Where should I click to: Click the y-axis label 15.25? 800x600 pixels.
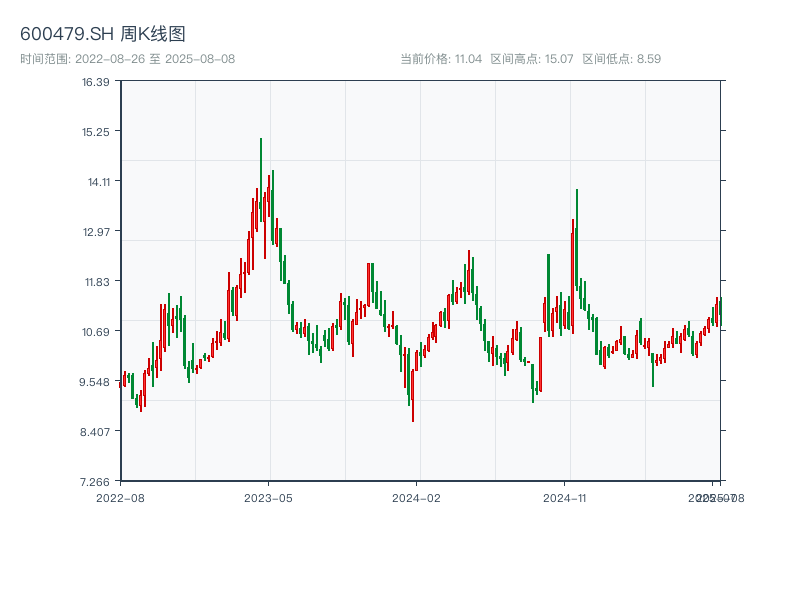click(x=96, y=132)
